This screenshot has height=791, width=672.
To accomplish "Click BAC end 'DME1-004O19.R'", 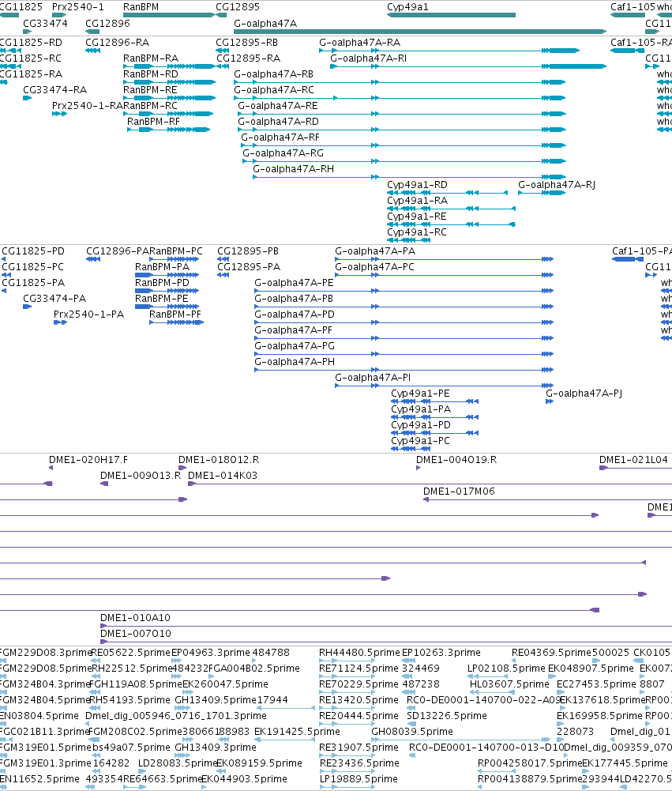I will [456, 460].
